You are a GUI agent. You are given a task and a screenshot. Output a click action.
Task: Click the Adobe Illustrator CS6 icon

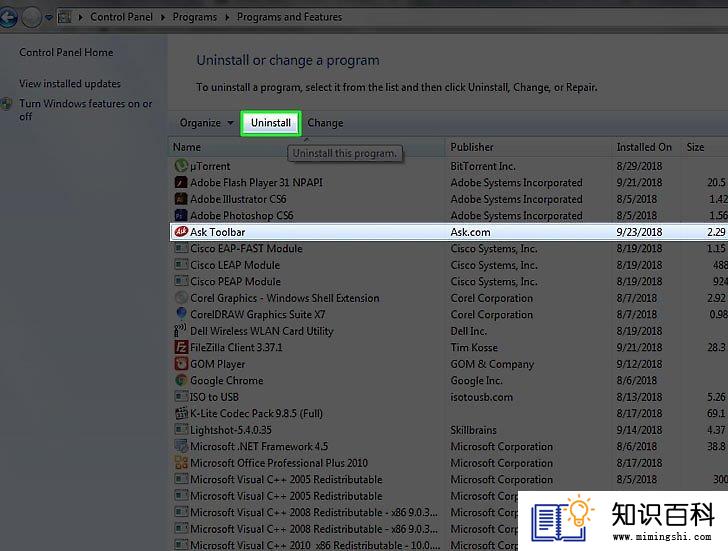point(181,199)
